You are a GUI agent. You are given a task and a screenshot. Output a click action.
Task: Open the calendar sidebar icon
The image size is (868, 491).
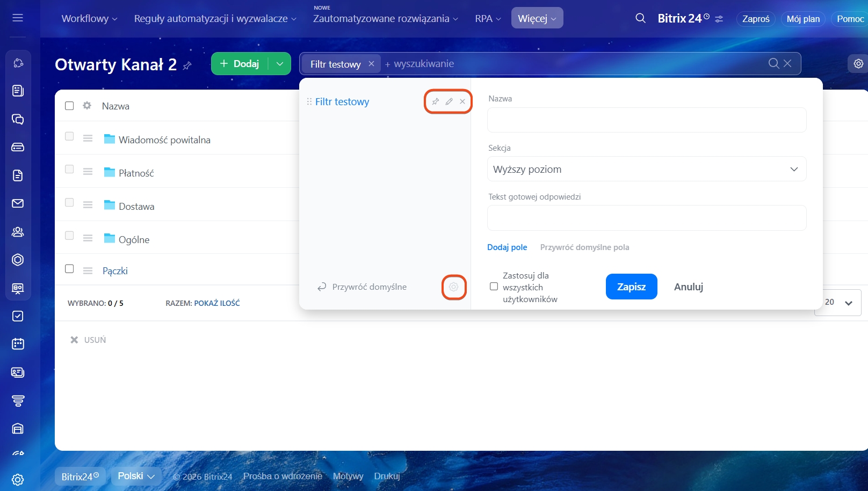pyautogui.click(x=18, y=344)
